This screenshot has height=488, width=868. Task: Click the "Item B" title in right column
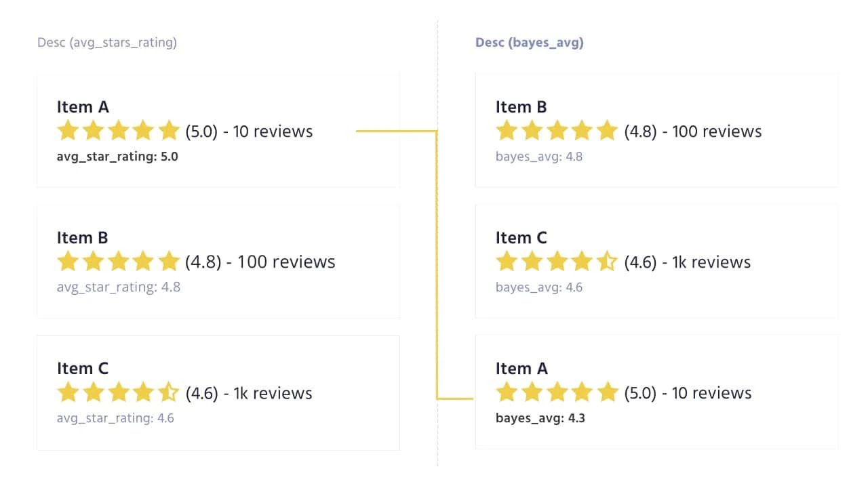pyautogui.click(x=521, y=107)
